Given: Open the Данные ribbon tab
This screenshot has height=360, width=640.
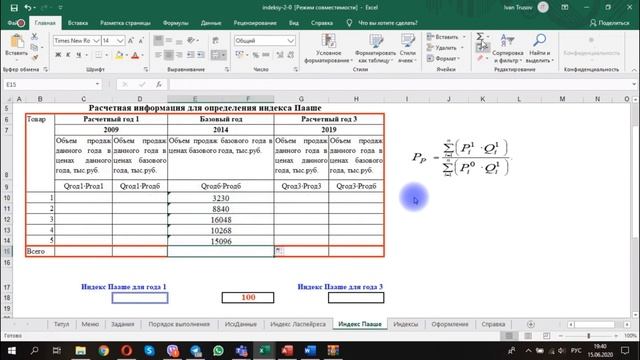Looking at the screenshot, I should click(x=211, y=23).
